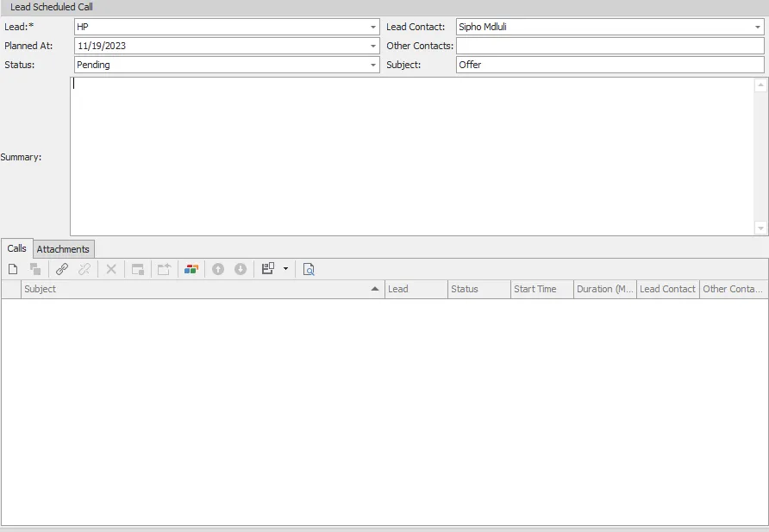Open the colorful conditional formatting icon
Viewport: 769px width, 532px height.
(x=191, y=268)
